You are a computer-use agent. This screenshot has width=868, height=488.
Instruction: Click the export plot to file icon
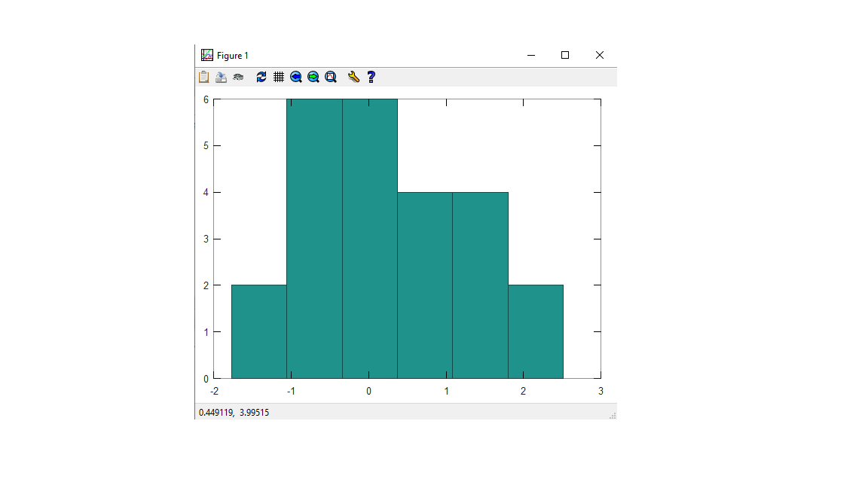(221, 77)
